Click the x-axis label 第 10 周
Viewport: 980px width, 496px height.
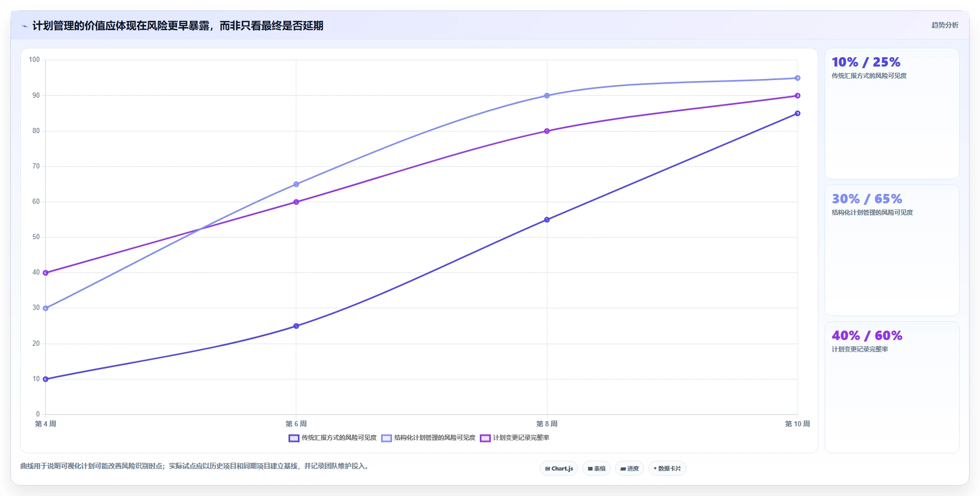click(x=798, y=424)
